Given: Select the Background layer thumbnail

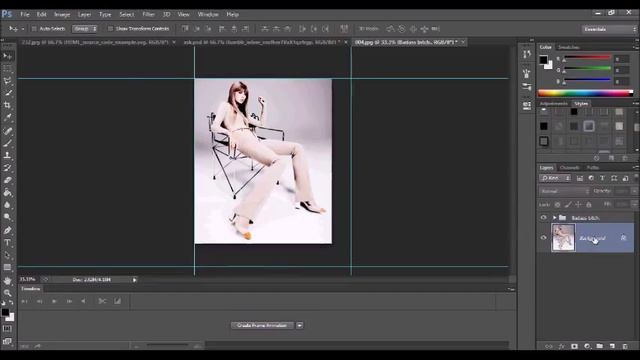Looking at the screenshot, I should click(x=563, y=238).
